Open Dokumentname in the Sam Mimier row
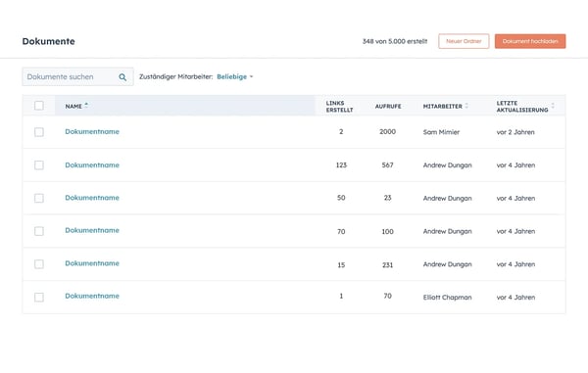The width and height of the screenshot is (588, 373). point(92,131)
